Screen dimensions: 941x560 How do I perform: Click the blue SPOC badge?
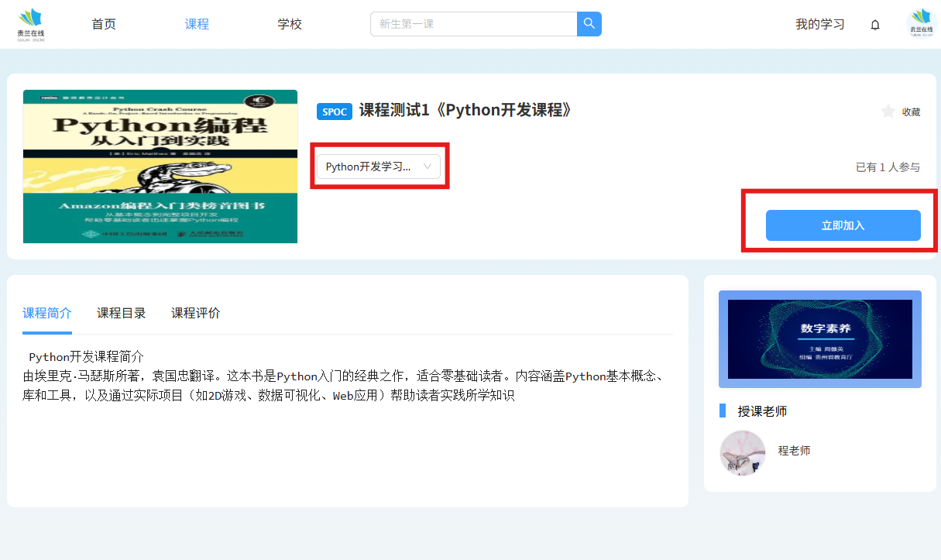pos(335,112)
